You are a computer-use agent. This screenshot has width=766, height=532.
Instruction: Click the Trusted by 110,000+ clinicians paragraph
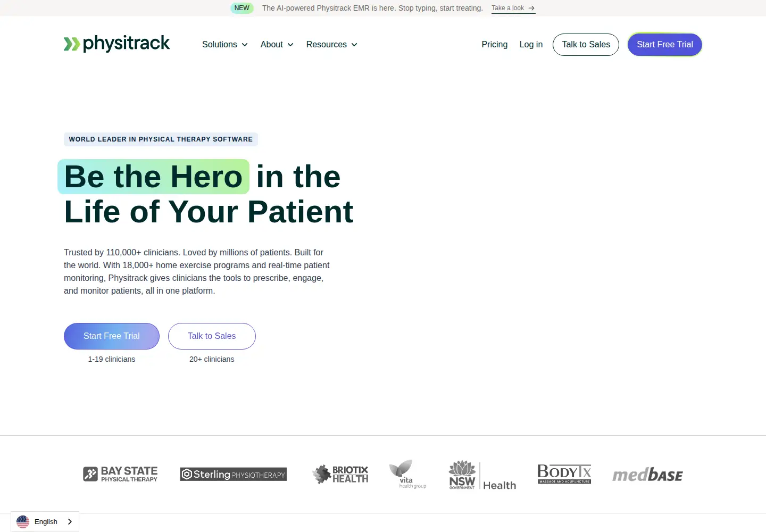coord(197,272)
